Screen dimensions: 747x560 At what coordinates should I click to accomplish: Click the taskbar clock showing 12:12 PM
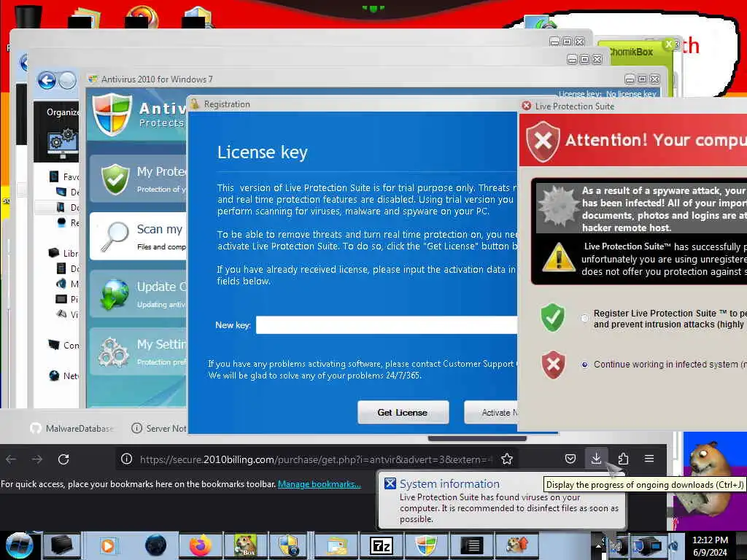coord(710,546)
